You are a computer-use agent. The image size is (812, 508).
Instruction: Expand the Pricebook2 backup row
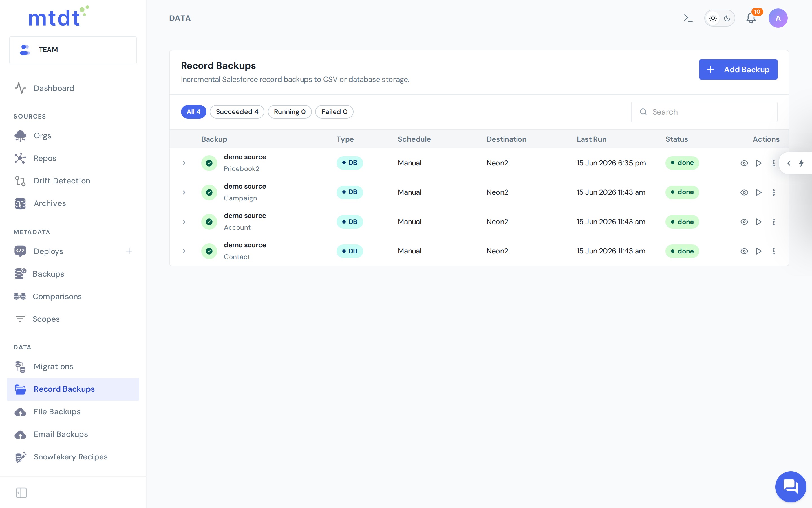[x=184, y=163]
